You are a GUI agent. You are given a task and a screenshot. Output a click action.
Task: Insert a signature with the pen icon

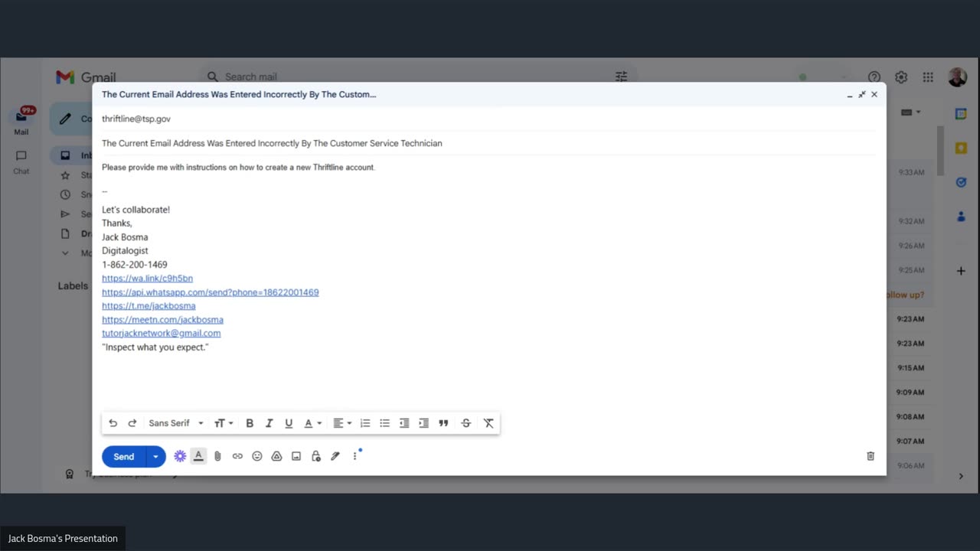pyautogui.click(x=335, y=456)
